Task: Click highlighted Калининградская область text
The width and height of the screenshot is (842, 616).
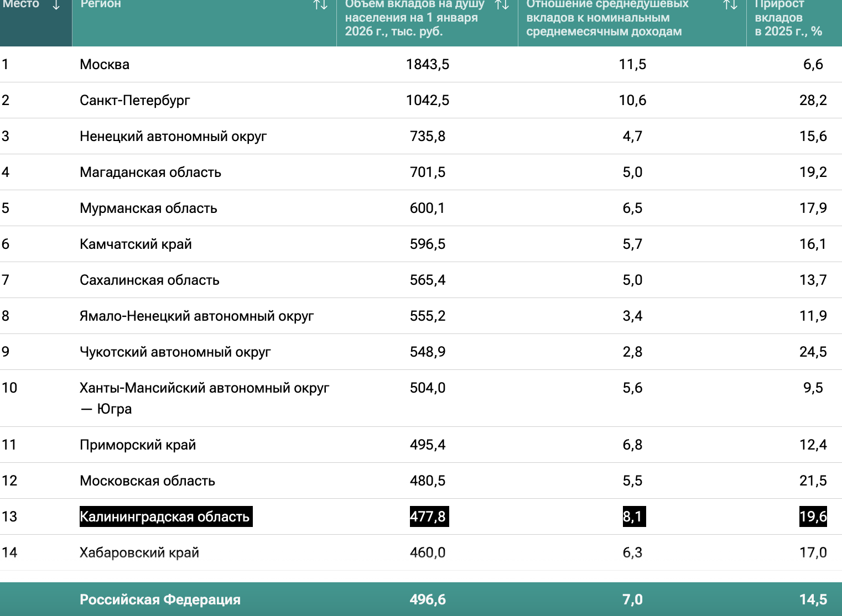Action: [x=165, y=516]
